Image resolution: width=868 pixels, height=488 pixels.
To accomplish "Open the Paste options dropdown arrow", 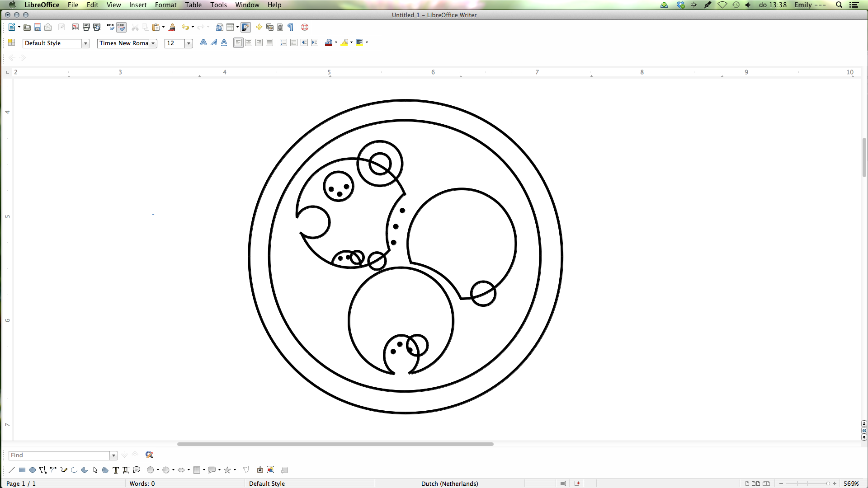I will (x=163, y=28).
